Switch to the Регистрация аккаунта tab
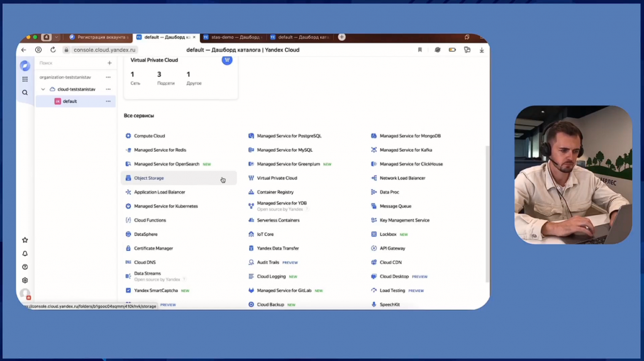644x361 pixels. (99, 37)
